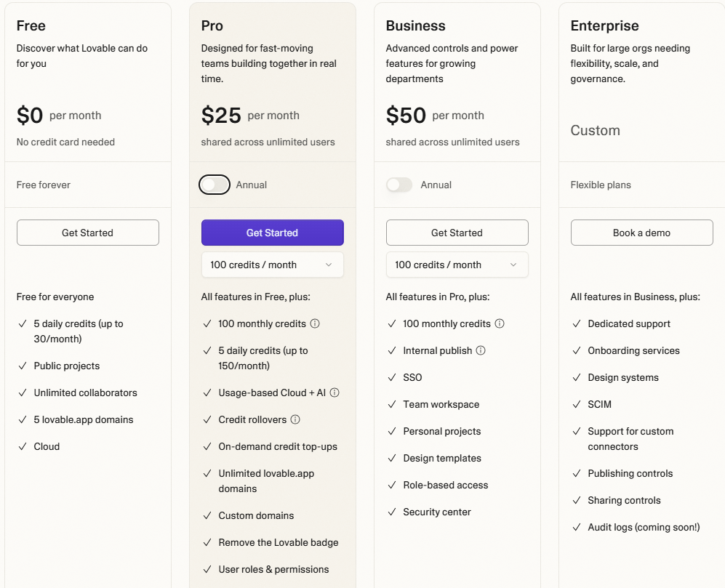Click the checkmark beside Public projects

[x=23, y=366]
